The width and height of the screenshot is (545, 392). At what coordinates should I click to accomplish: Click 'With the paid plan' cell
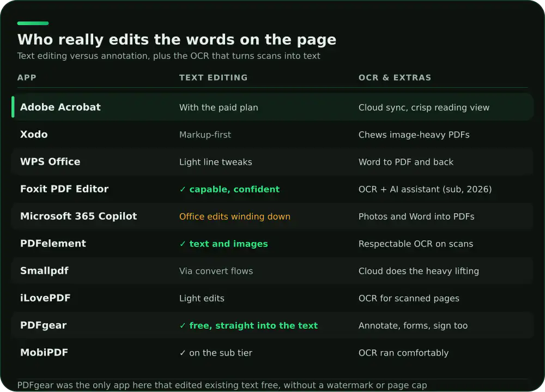coord(219,107)
